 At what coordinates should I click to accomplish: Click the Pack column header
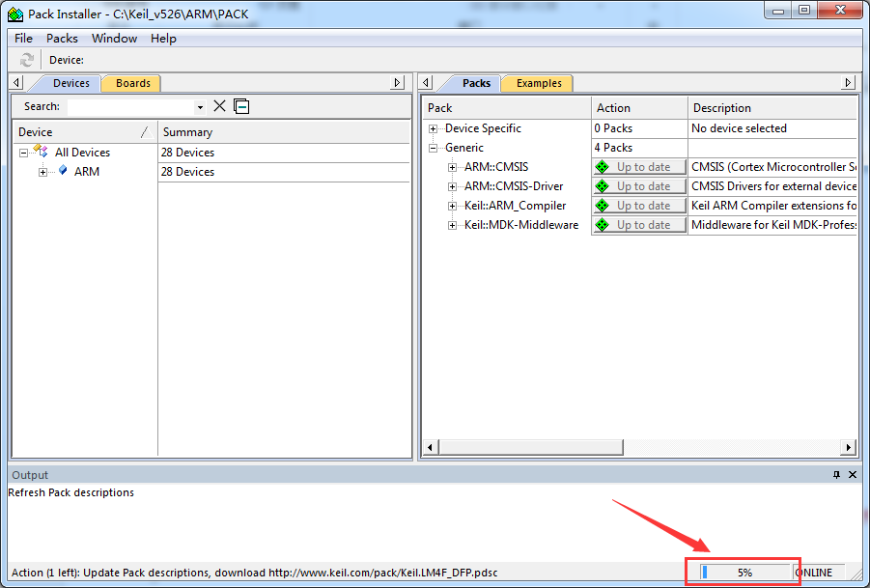point(507,108)
